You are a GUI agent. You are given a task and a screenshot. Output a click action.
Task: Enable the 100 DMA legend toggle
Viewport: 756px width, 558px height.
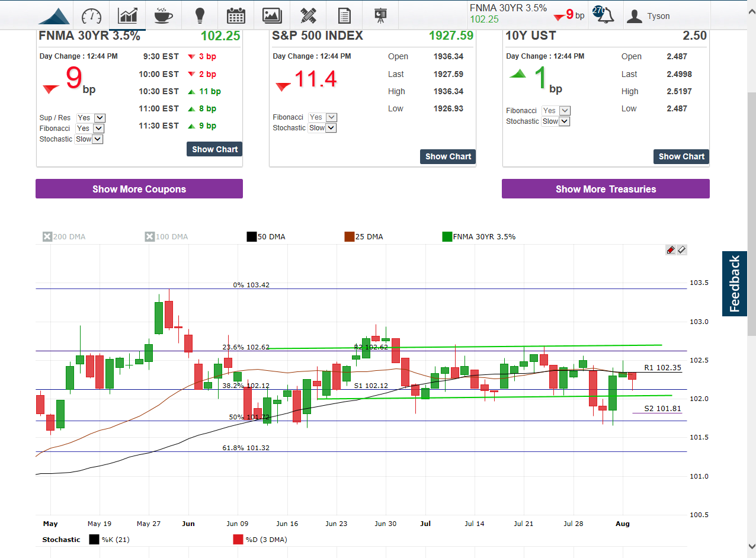(x=150, y=237)
